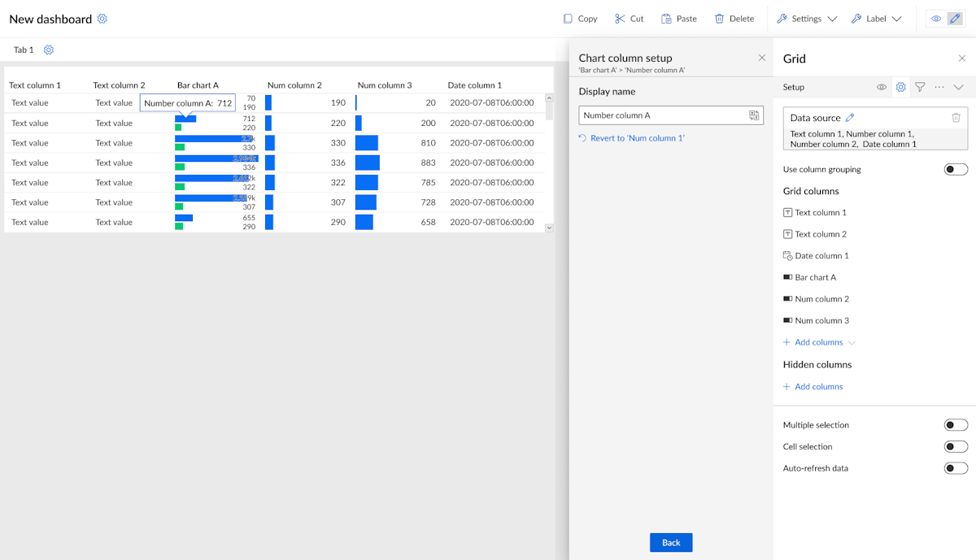Click the translate icon in the Display name field
The image size is (976, 560).
pos(754,115)
